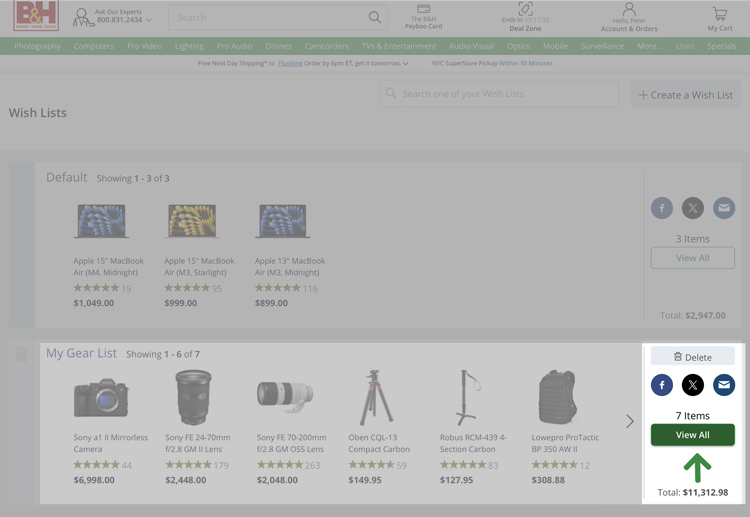Share My Gear List on Facebook
Image resolution: width=750 pixels, height=517 pixels.
click(662, 385)
